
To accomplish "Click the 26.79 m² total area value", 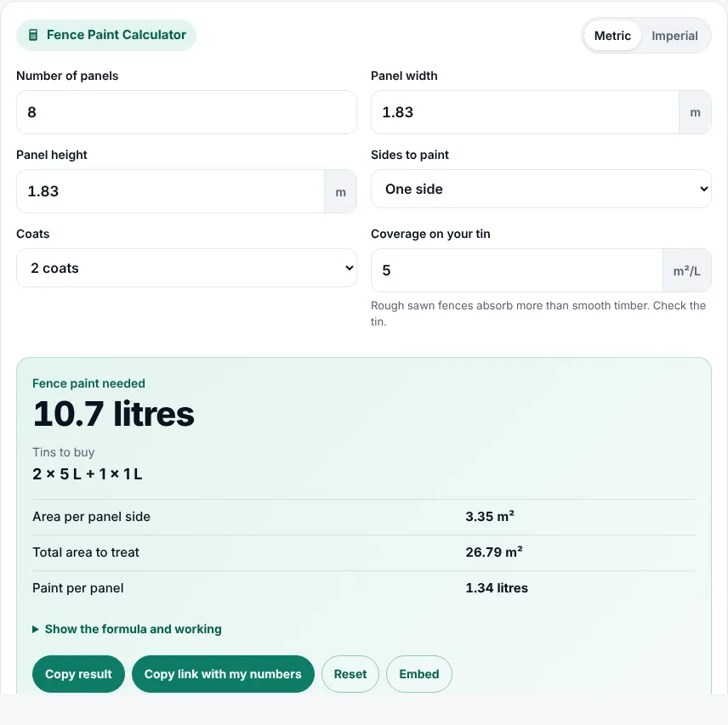I will pyautogui.click(x=494, y=552).
